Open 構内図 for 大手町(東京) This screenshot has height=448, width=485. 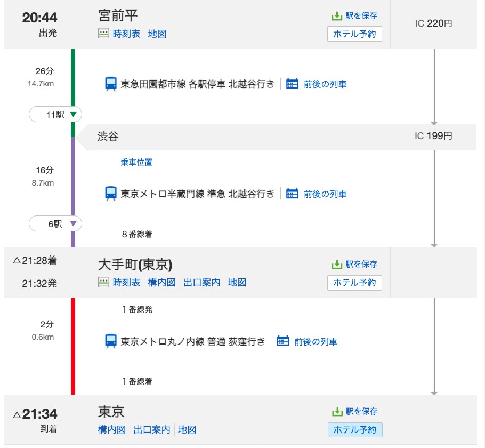(x=162, y=282)
